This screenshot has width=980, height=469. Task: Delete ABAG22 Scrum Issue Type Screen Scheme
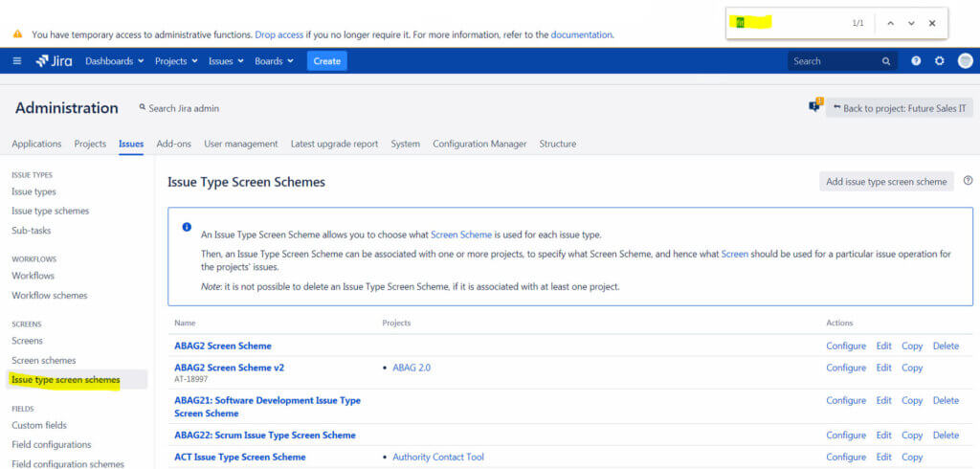[946, 435]
